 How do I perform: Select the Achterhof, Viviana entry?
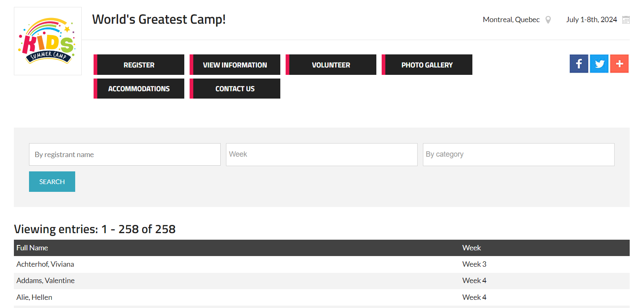pos(45,264)
